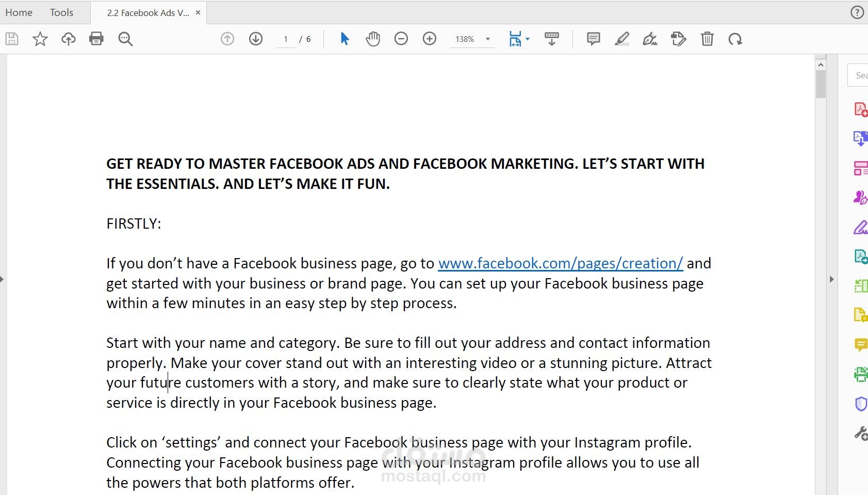The width and height of the screenshot is (868, 495).
Task: Click the heading text "GET READY TO MASTER"
Action: [x=186, y=164]
